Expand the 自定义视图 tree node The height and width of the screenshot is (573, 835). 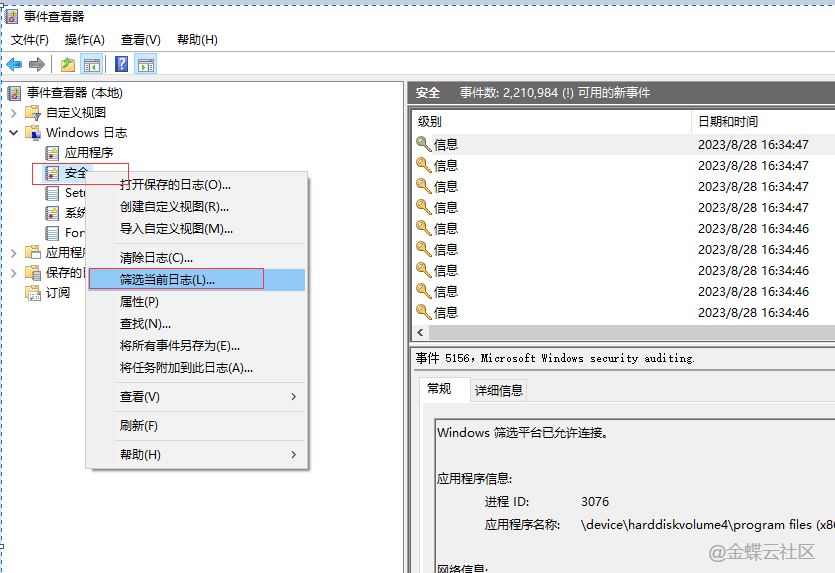pos(14,113)
